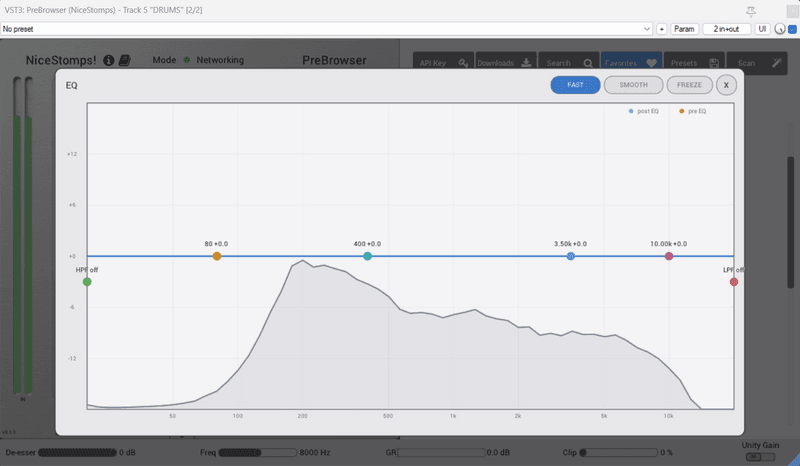The image size is (800, 466).
Task: Adjust the De-esser slider
Action: pos(78,452)
